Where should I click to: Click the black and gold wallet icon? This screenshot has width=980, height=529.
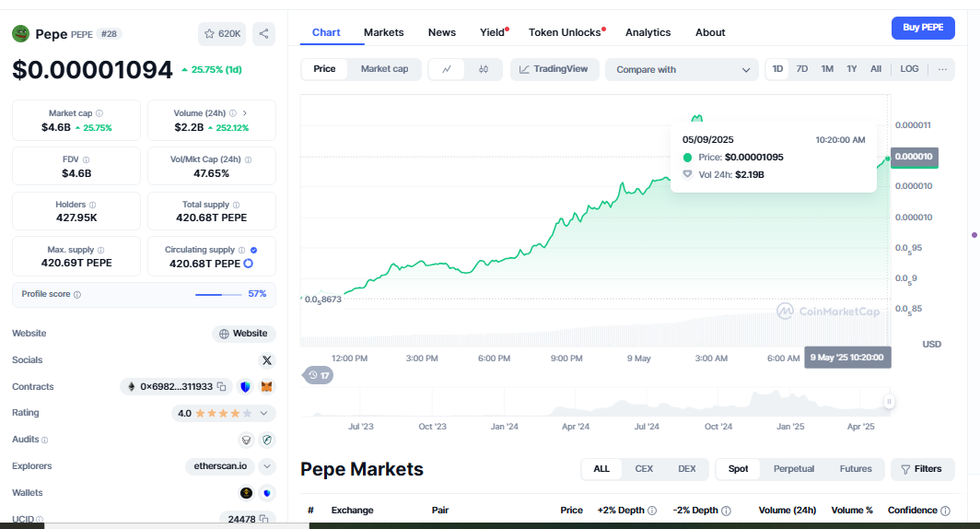click(246, 493)
